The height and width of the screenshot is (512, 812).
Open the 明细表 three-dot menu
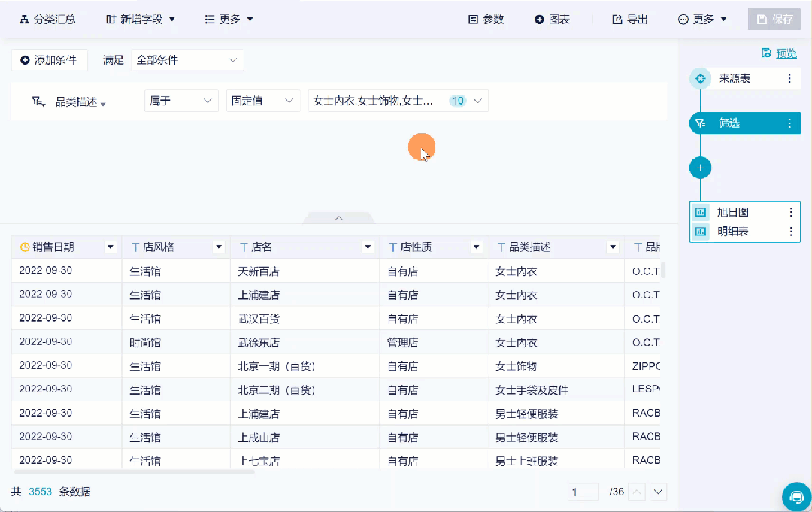coord(791,232)
